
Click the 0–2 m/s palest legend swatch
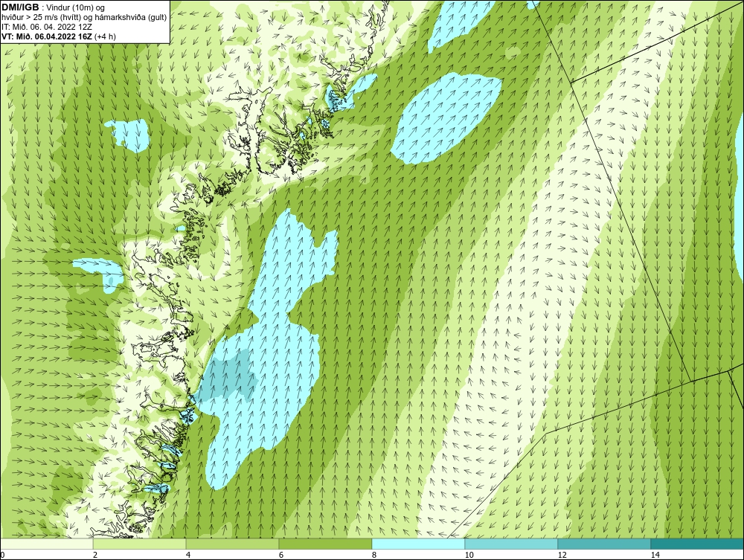47,544
